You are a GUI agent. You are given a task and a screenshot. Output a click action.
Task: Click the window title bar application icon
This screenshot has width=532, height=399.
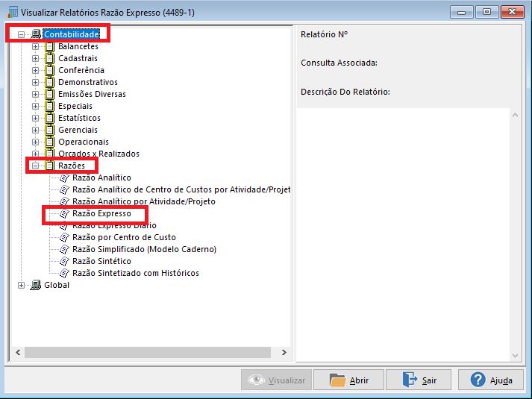click(12, 12)
